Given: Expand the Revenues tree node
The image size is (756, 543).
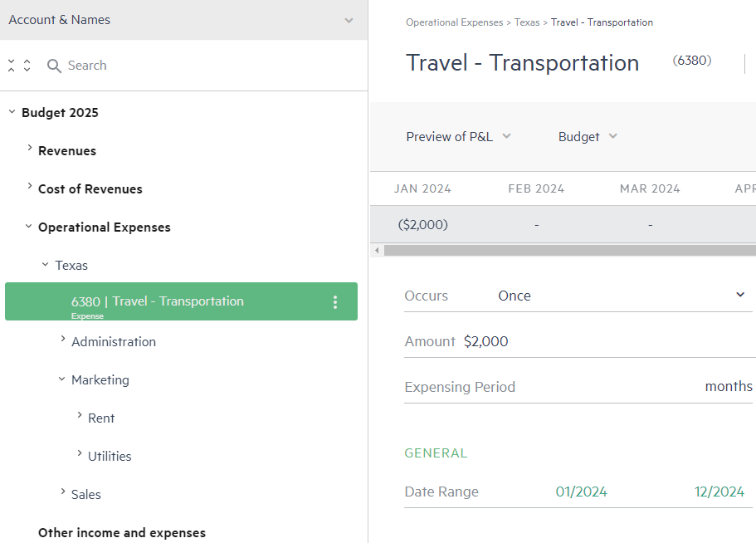Looking at the screenshot, I should click(x=29, y=148).
